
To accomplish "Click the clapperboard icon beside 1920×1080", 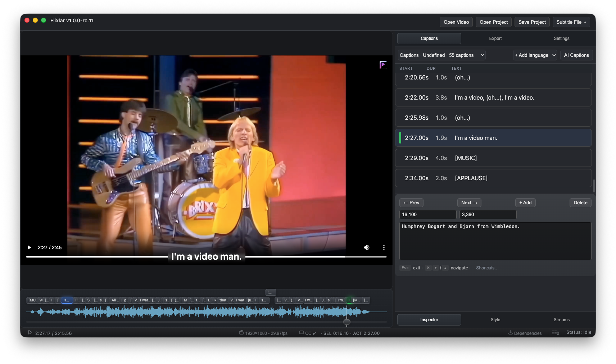I will point(241,333).
